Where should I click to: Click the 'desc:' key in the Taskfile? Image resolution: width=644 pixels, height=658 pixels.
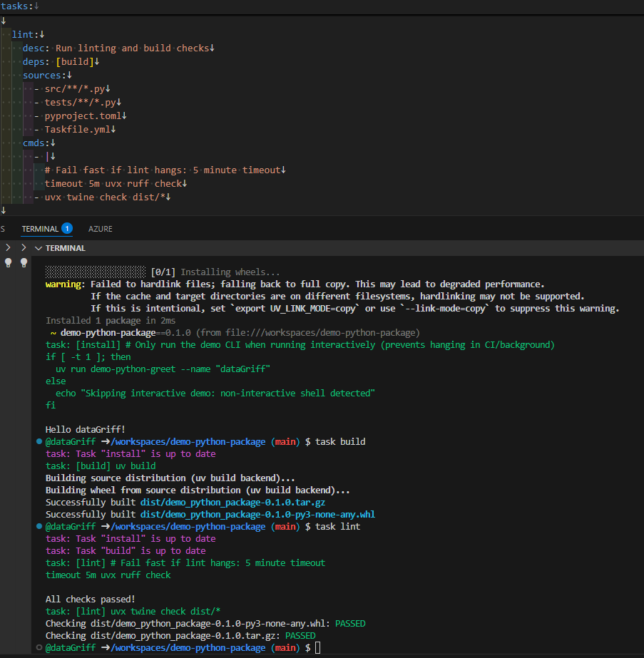(x=36, y=48)
